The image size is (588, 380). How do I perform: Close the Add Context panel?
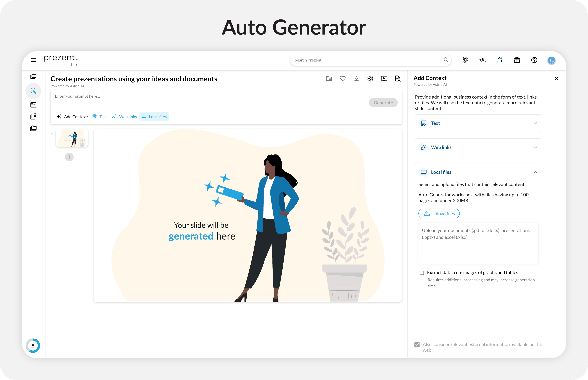[x=556, y=78]
